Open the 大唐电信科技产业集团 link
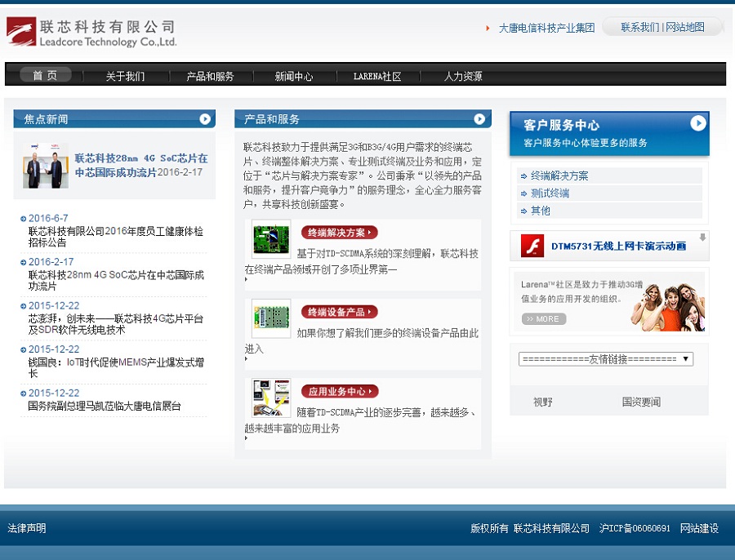Image resolution: width=735 pixels, height=560 pixels. click(x=546, y=28)
